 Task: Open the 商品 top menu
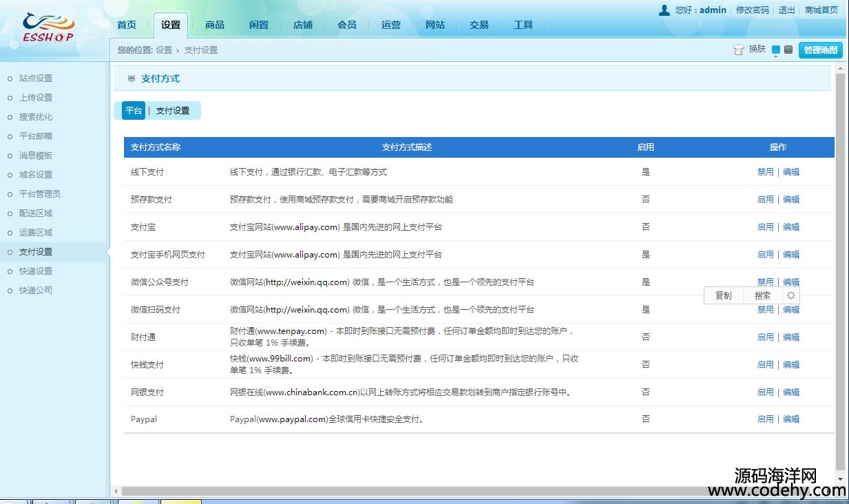pos(215,25)
